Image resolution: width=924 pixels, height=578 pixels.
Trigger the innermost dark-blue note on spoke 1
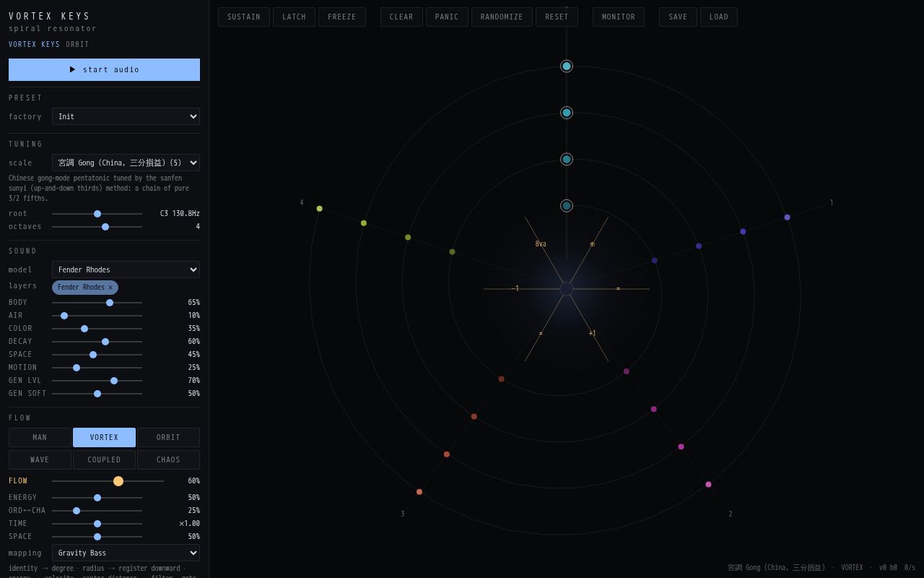point(655,261)
